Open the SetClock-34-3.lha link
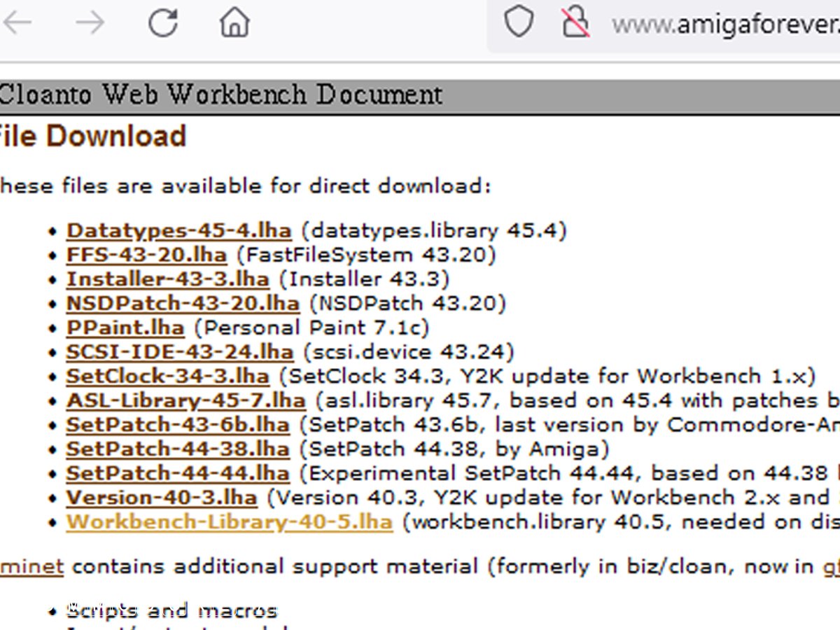The width and height of the screenshot is (840, 630). point(167,377)
